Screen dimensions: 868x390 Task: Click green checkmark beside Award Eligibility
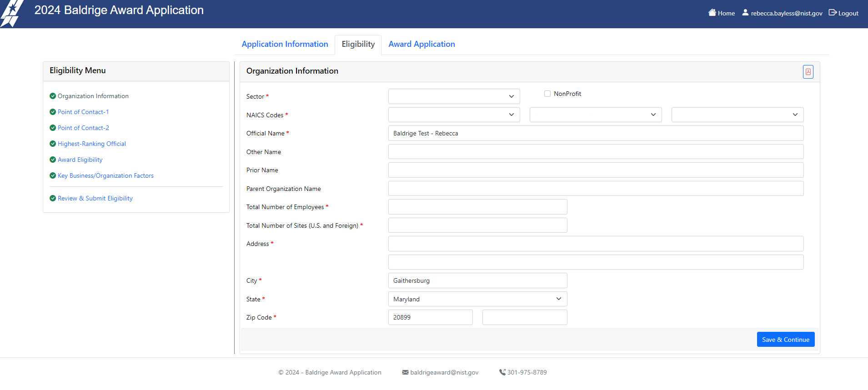click(53, 160)
